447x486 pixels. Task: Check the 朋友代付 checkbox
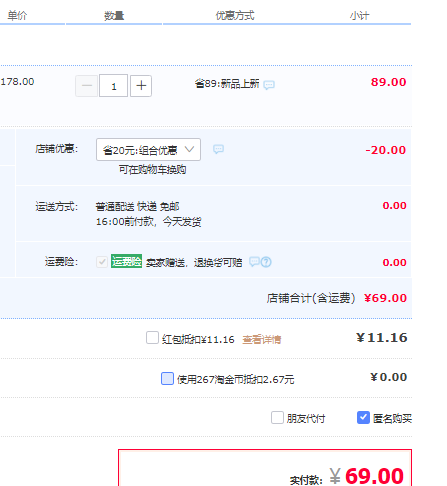click(277, 417)
